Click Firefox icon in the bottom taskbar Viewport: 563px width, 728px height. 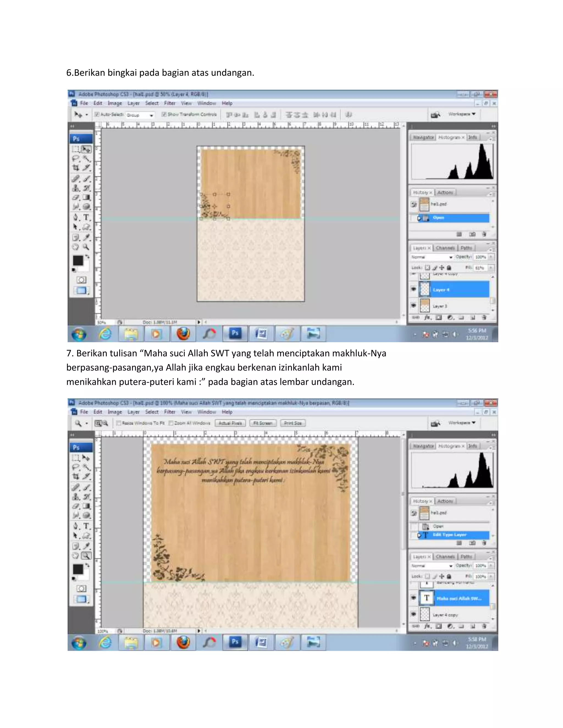(x=183, y=642)
